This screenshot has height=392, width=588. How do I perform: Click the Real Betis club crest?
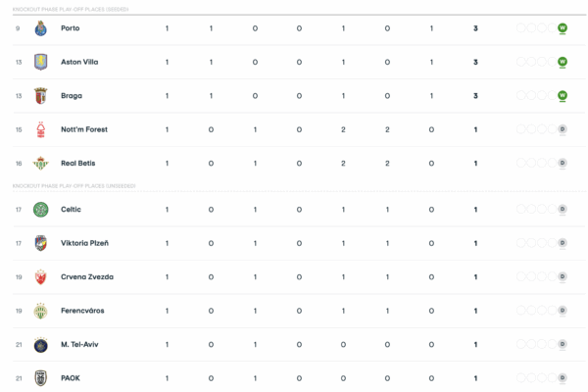pos(40,163)
